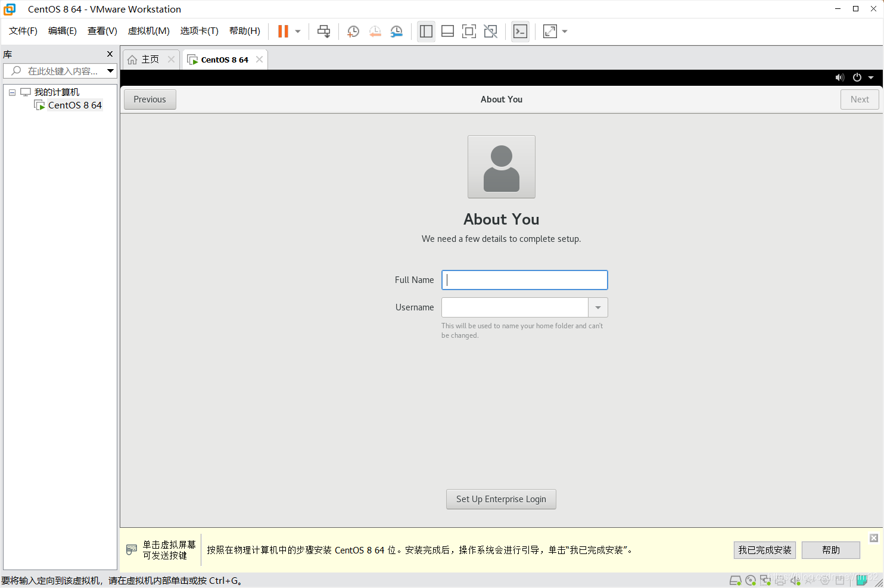The image size is (884, 588).
Task: Select the CentOS 8 64 tab
Action: coord(225,60)
